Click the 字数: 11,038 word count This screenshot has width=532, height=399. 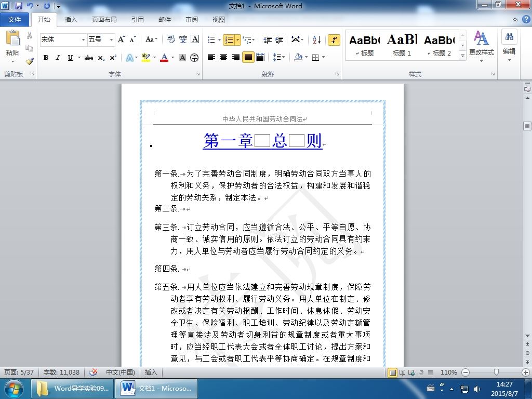(x=61, y=372)
